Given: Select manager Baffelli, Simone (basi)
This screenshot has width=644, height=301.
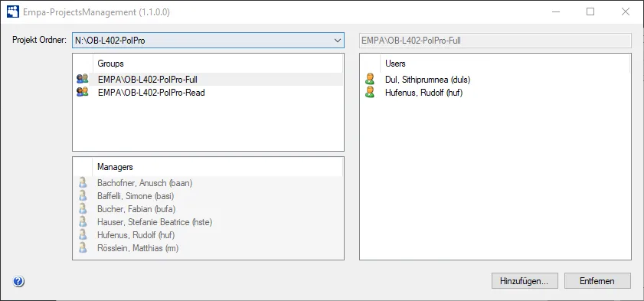Looking at the screenshot, I should tap(136, 196).
